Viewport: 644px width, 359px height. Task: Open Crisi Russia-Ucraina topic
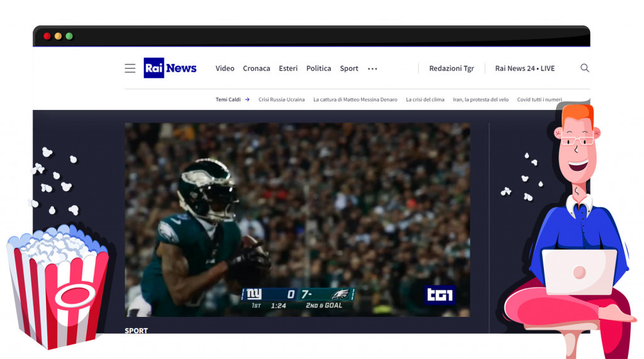281,99
